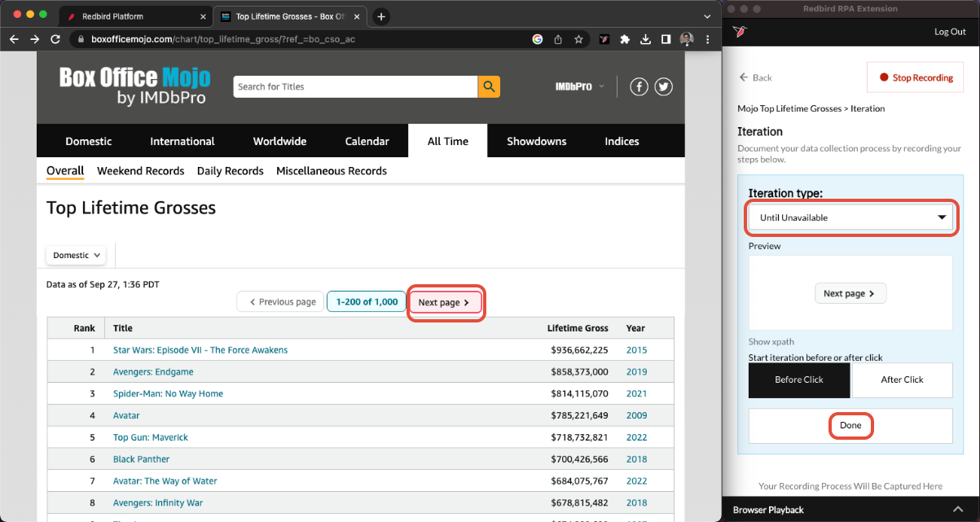Screen dimensions: 980x522
Task: Open the Avengers: Endgame title link
Action: pos(153,372)
